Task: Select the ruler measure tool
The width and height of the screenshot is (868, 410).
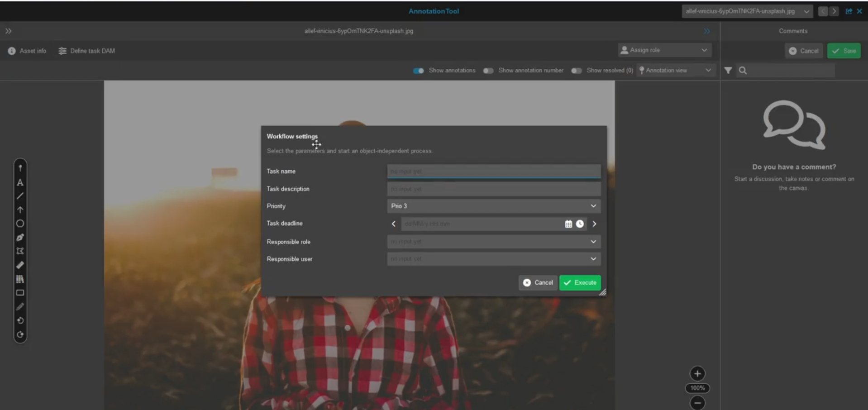Action: (x=20, y=265)
